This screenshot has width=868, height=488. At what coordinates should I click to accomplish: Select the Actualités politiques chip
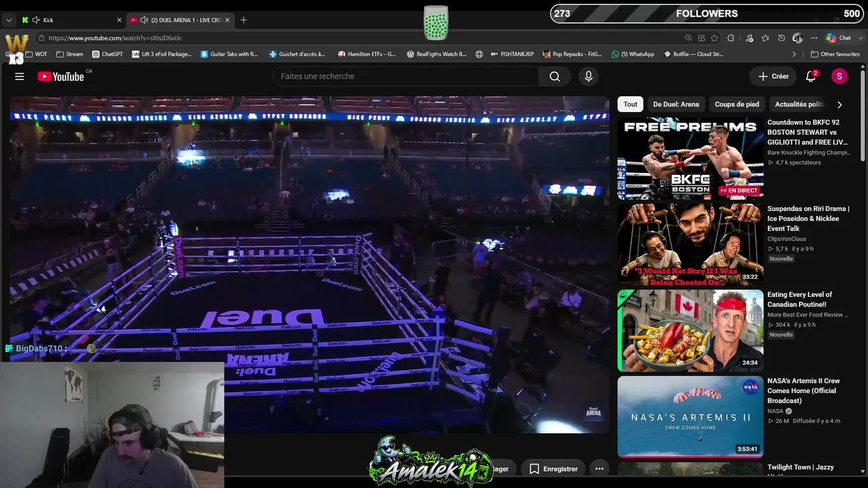(800, 104)
